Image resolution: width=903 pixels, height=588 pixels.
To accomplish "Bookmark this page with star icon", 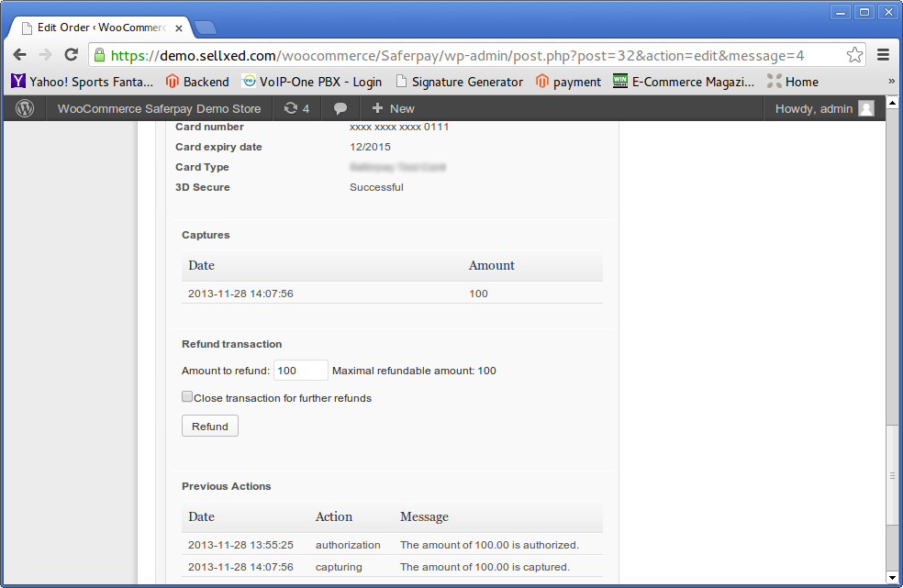I will [854, 55].
